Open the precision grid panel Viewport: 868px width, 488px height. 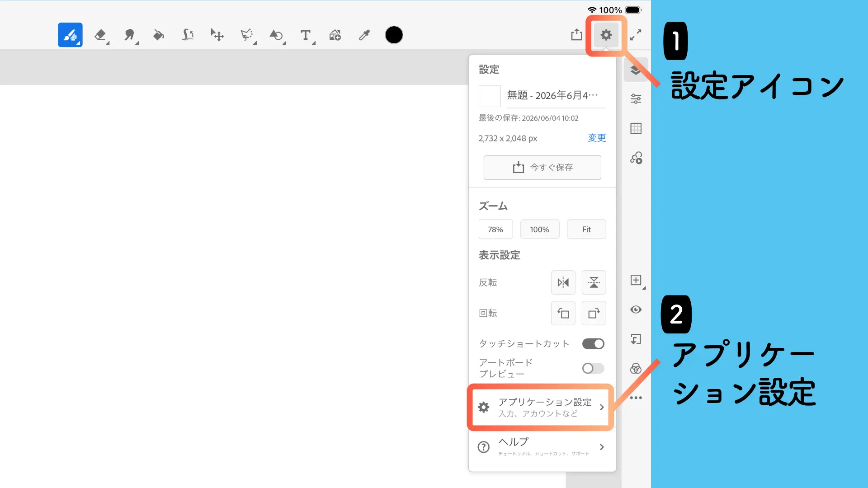click(x=636, y=128)
